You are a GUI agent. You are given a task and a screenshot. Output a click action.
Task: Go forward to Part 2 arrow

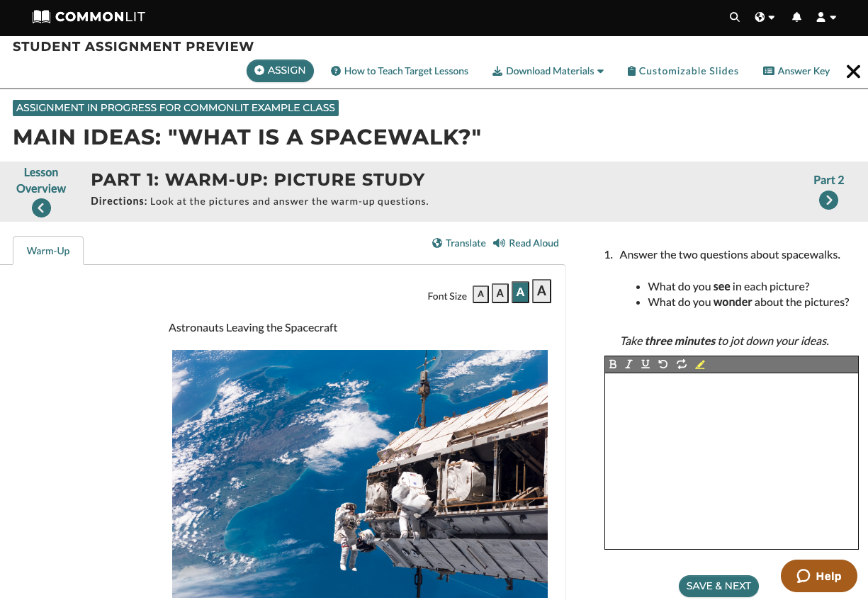click(828, 200)
